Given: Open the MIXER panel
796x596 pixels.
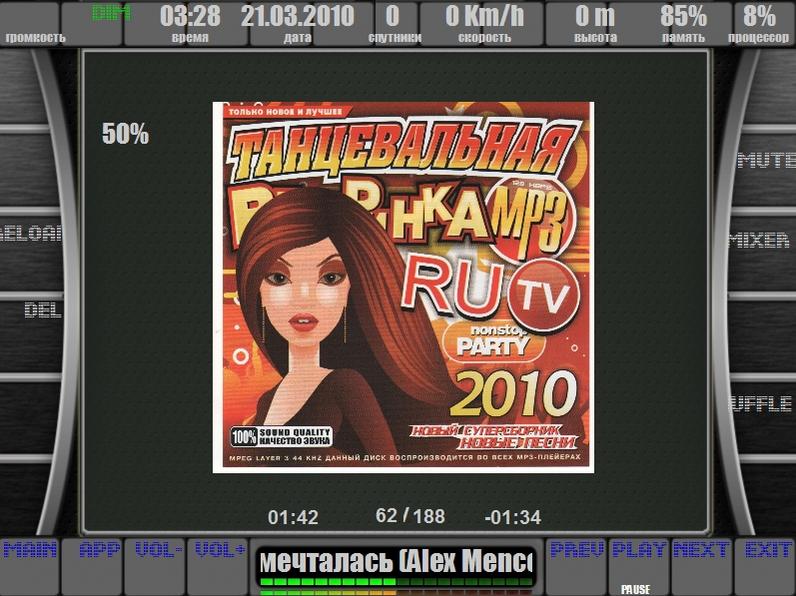Looking at the screenshot, I should coord(766,240).
